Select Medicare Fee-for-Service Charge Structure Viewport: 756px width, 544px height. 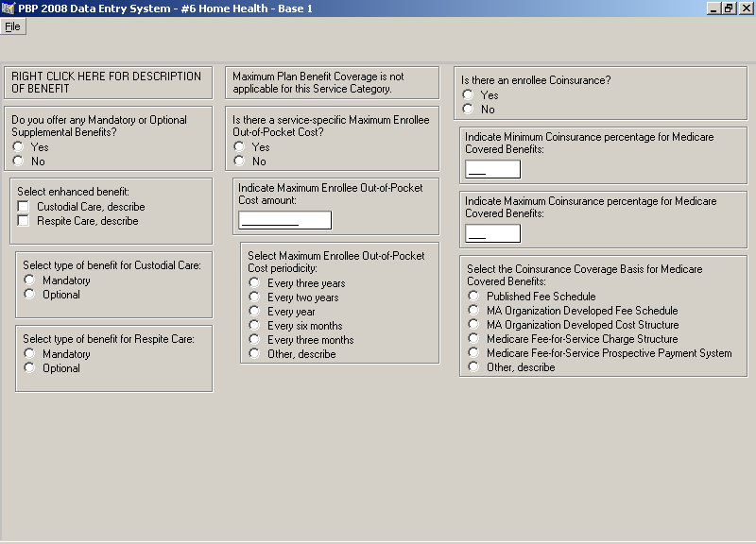click(474, 339)
